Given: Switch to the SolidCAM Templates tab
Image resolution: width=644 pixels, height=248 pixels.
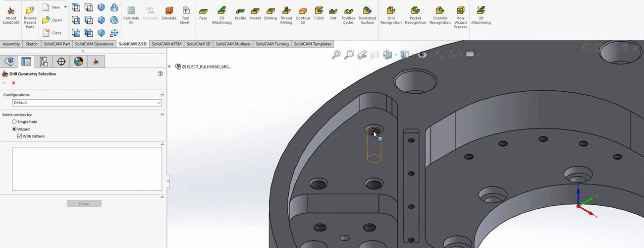Looking at the screenshot, I should tap(313, 44).
